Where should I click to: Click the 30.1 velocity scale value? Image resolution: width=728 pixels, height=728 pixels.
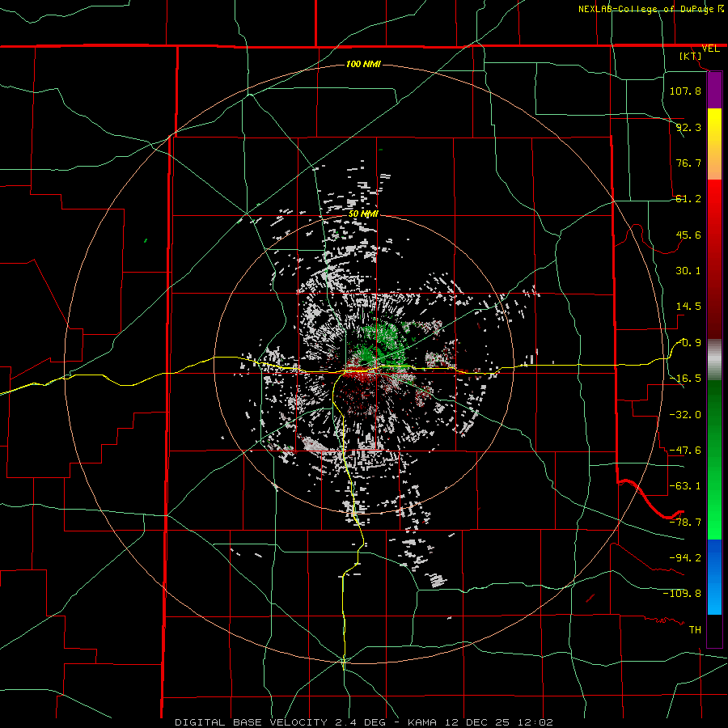pyautogui.click(x=688, y=271)
